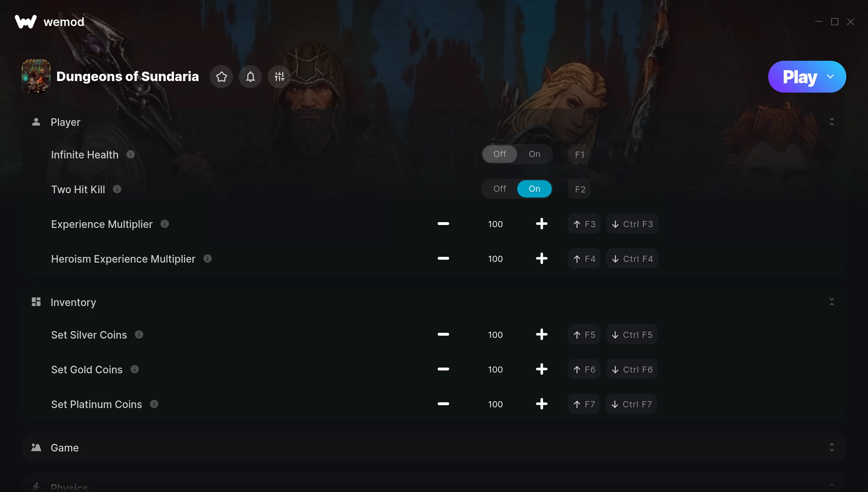
Task: Select Off for Infinite Health
Action: point(499,154)
